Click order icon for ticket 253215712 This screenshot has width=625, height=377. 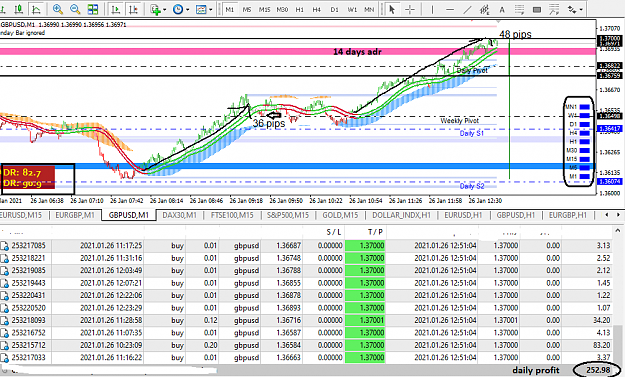pyautogui.click(x=4, y=345)
